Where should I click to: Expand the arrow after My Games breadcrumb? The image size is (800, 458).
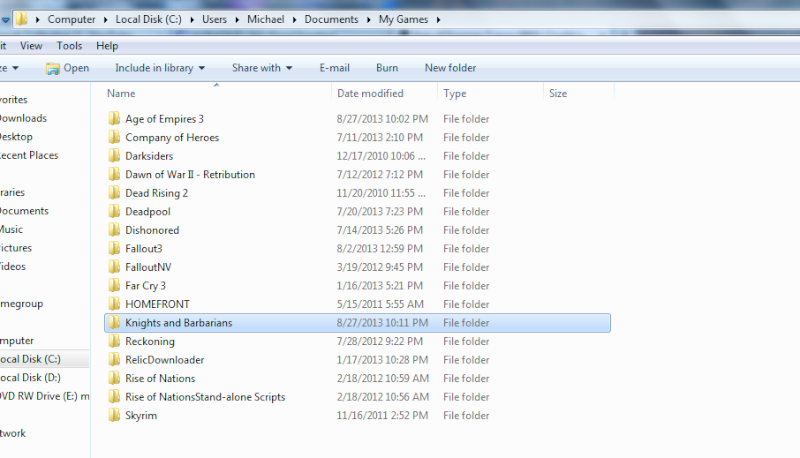pyautogui.click(x=438, y=19)
